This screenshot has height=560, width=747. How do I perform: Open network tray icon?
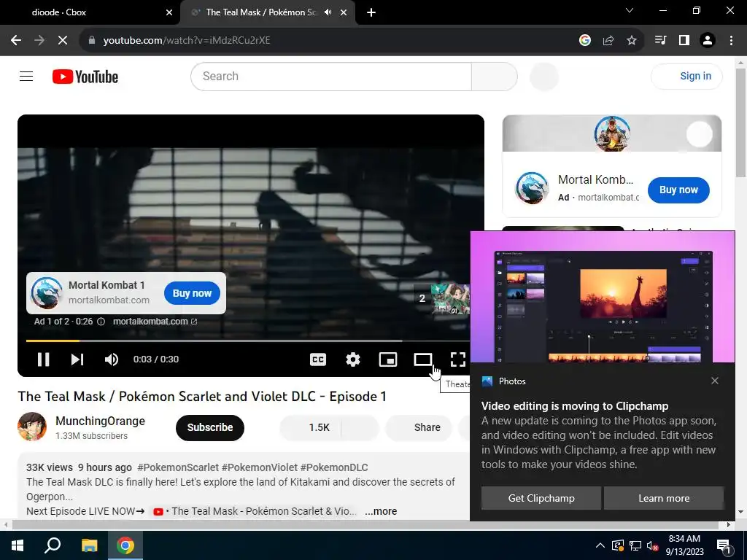pyautogui.click(x=635, y=545)
